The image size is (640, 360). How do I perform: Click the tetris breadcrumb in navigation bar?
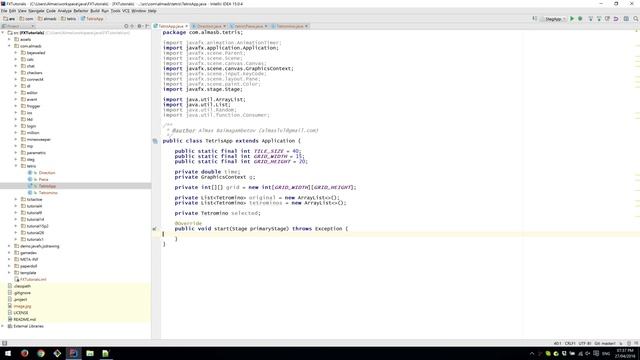(x=69, y=19)
